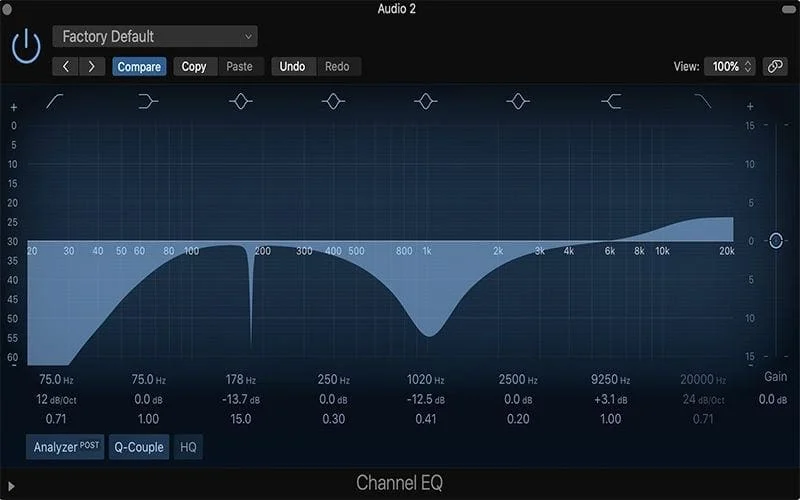Open the Factory Default preset dropdown
This screenshot has height=500, width=800.
[155, 36]
